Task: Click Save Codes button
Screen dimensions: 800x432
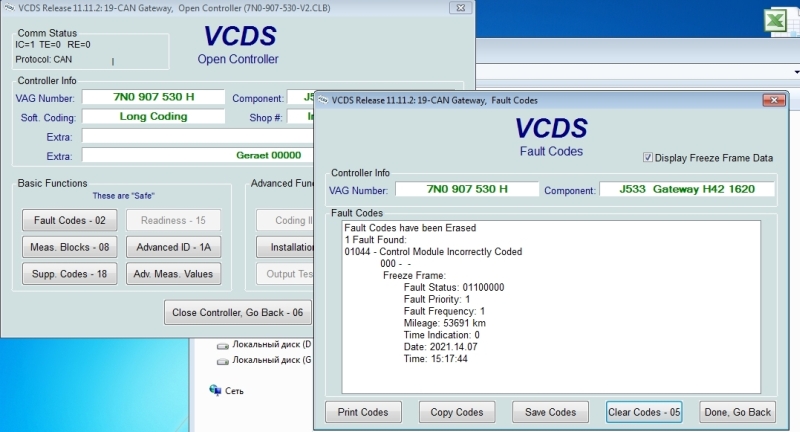Action: coord(550,412)
